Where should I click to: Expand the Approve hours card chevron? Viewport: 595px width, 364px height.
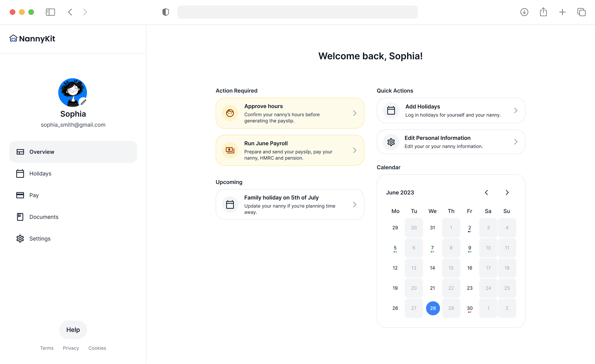(x=354, y=113)
